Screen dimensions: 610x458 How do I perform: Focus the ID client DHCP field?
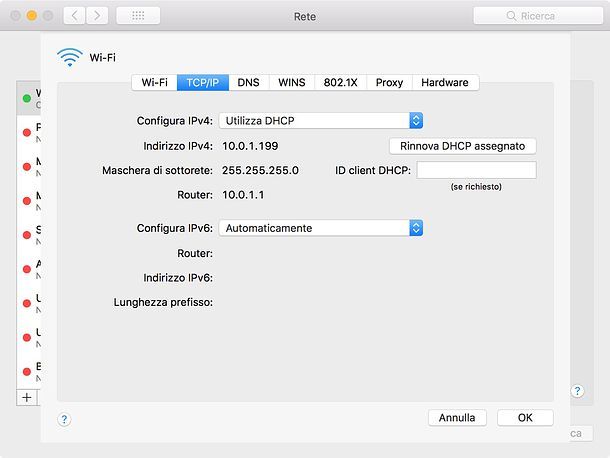[x=477, y=170]
